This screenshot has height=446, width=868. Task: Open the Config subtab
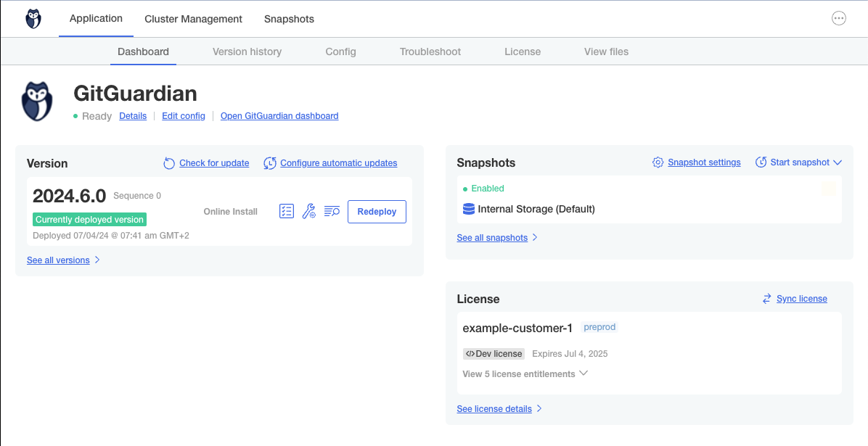pyautogui.click(x=340, y=51)
